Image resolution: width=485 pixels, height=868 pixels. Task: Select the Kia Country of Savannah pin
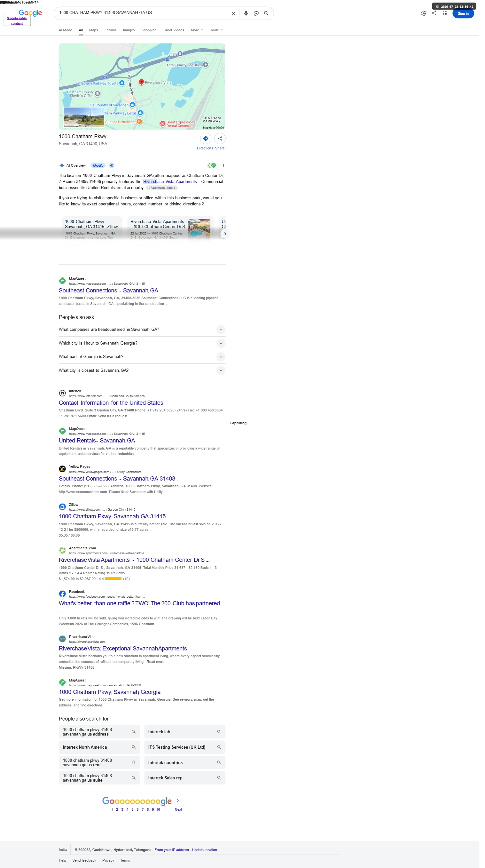[x=132, y=105]
